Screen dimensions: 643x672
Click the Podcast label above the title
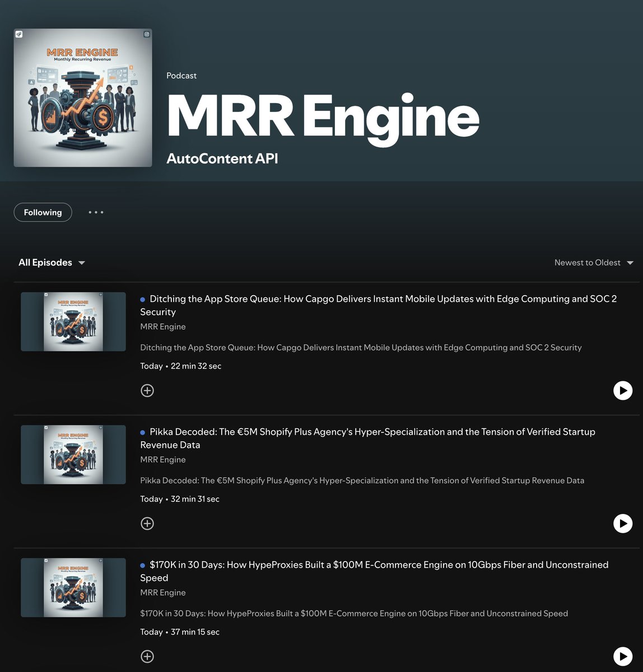[x=181, y=76]
